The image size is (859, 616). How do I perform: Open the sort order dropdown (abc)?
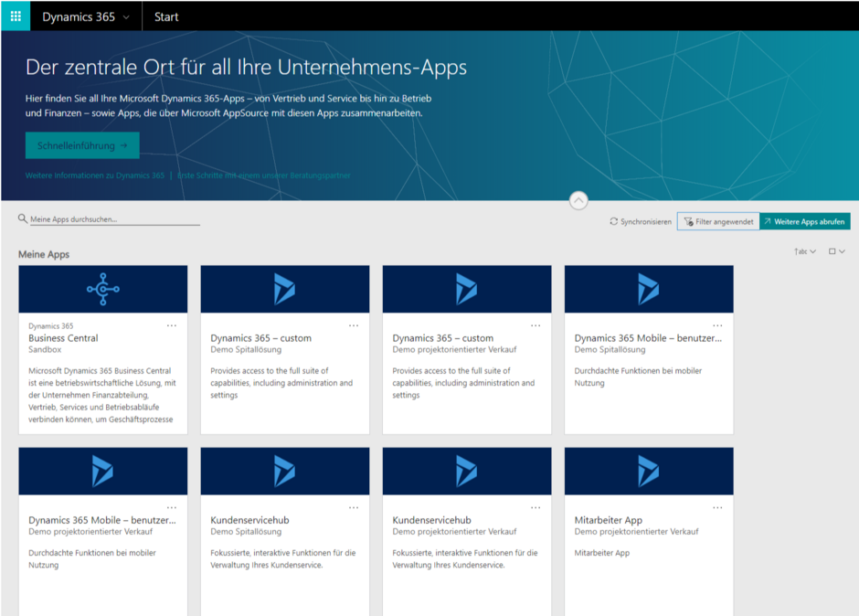point(805,251)
